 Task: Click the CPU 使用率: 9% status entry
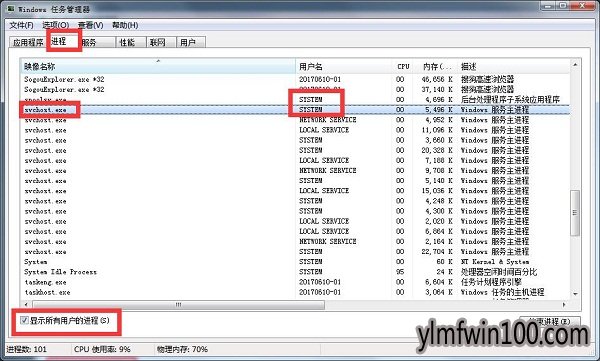click(x=102, y=349)
